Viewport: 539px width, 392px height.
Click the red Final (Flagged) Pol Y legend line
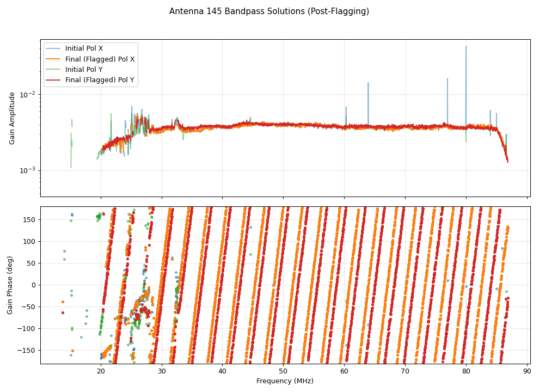(x=54, y=80)
